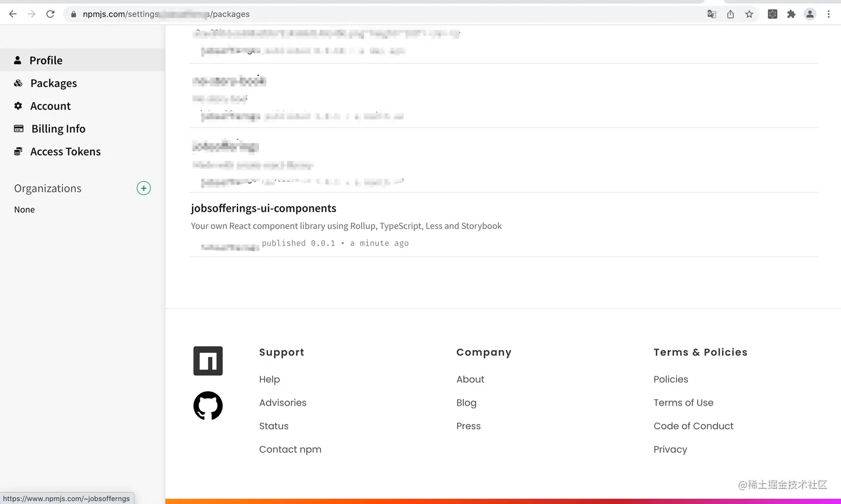The height and width of the screenshot is (504, 841).
Task: Open the browser three-dot menu
Action: (x=828, y=14)
